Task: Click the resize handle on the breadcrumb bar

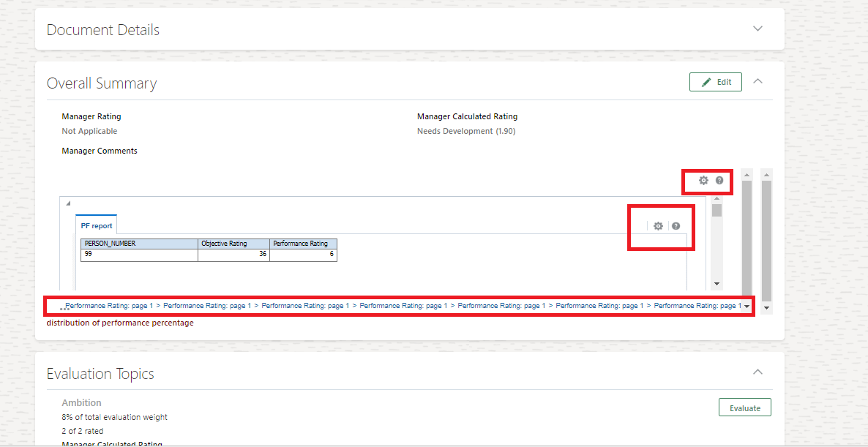Action: tap(64, 307)
